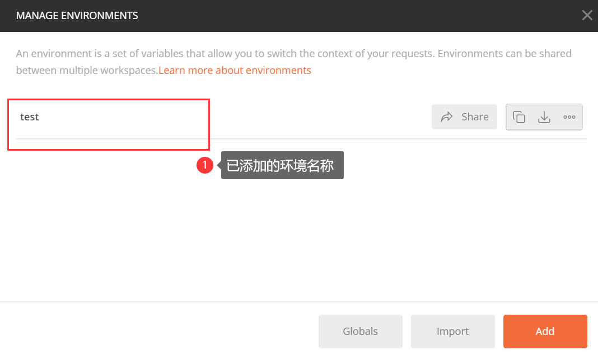Open Globals variables
Viewport: 598px width, 364px height.
(x=361, y=331)
